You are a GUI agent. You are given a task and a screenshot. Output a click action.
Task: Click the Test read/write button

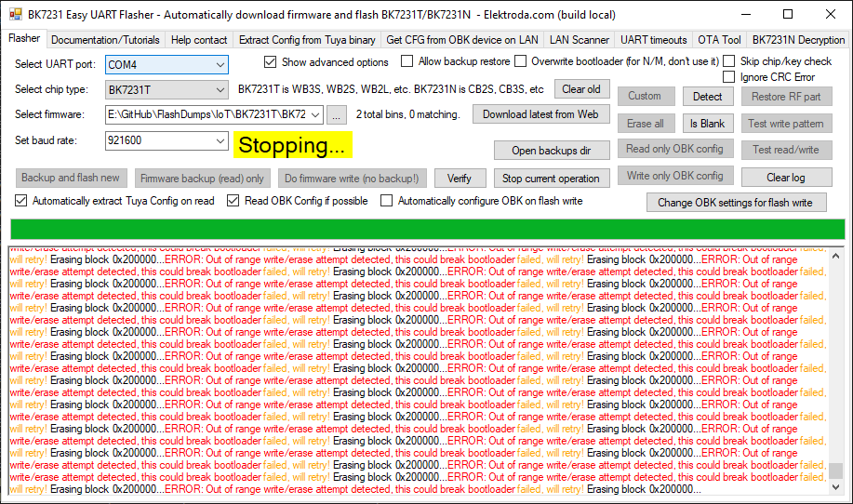tap(787, 150)
